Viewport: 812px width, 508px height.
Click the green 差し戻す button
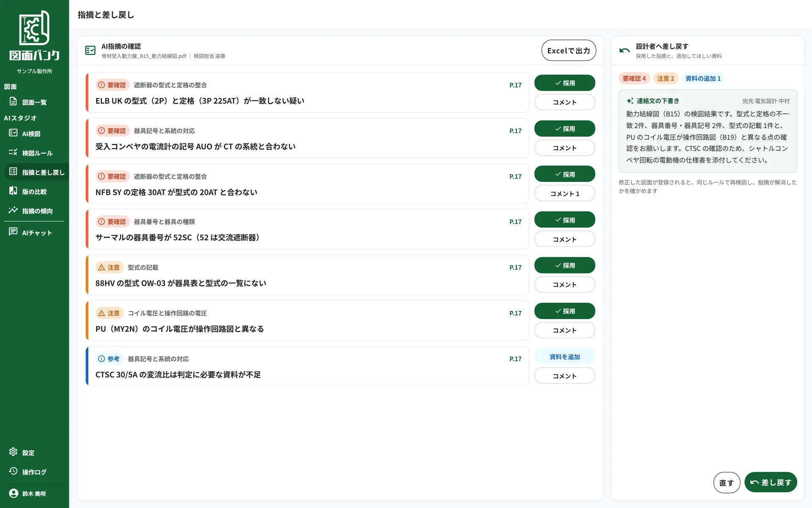771,482
